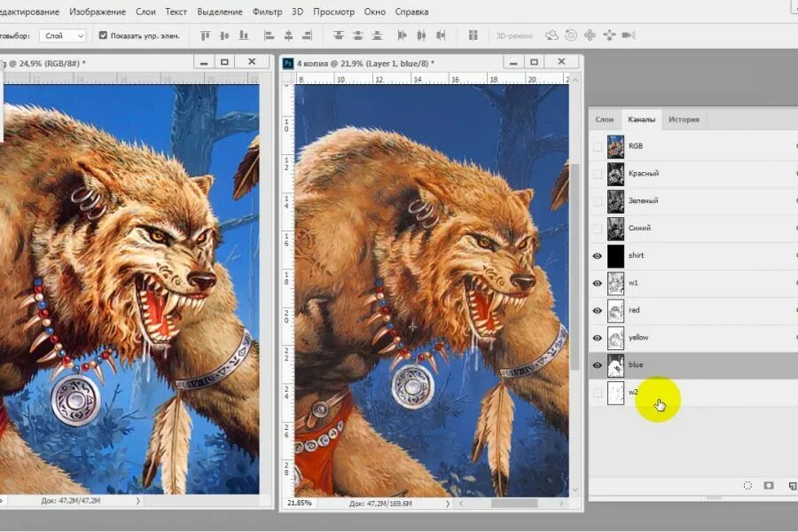Viewport: 798px width, 532px height.
Task: Click the Ps icon in 4 копия title
Action: pyautogui.click(x=288, y=63)
